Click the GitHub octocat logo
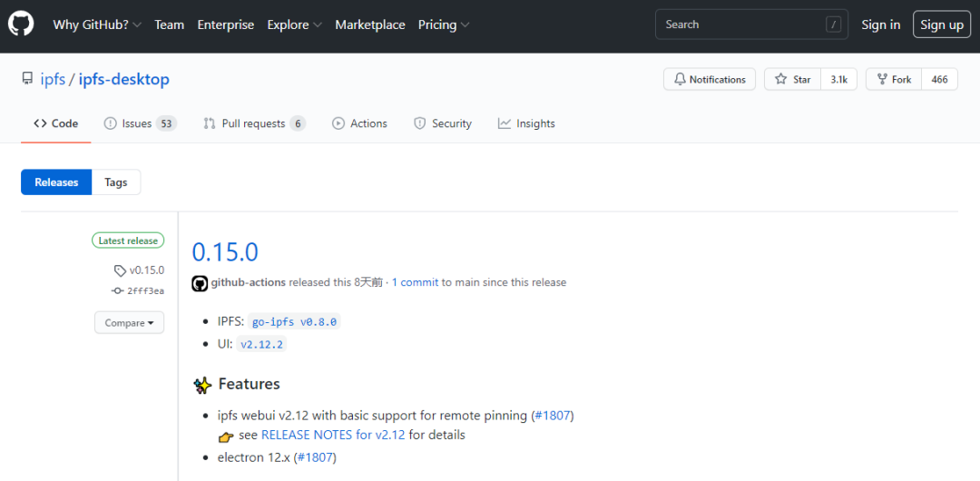The height and width of the screenshot is (481, 980). point(21,25)
